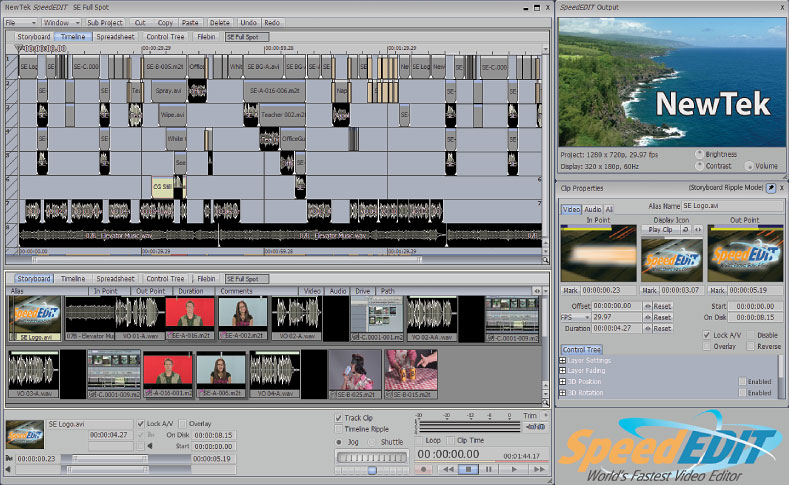
Task: Click the Delete toolbar button
Action: pos(219,23)
